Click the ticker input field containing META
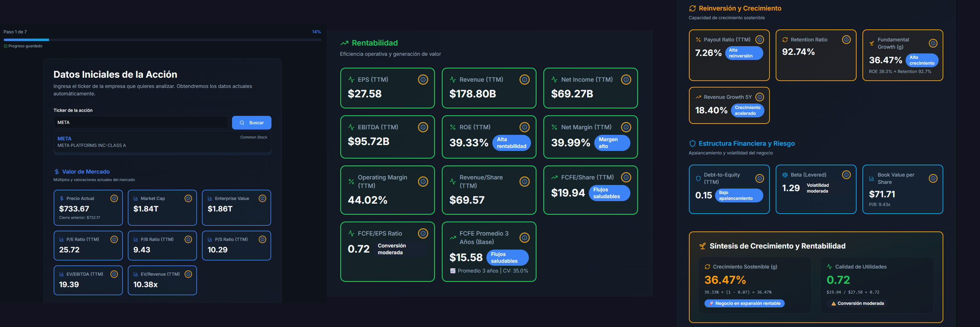This screenshot has height=327, width=980. pos(140,122)
